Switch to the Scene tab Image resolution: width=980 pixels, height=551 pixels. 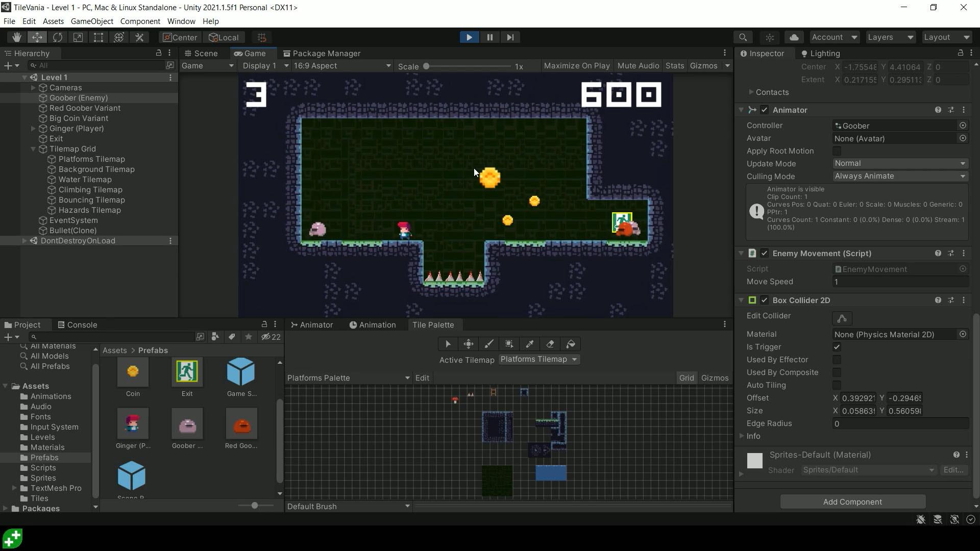[x=205, y=53]
